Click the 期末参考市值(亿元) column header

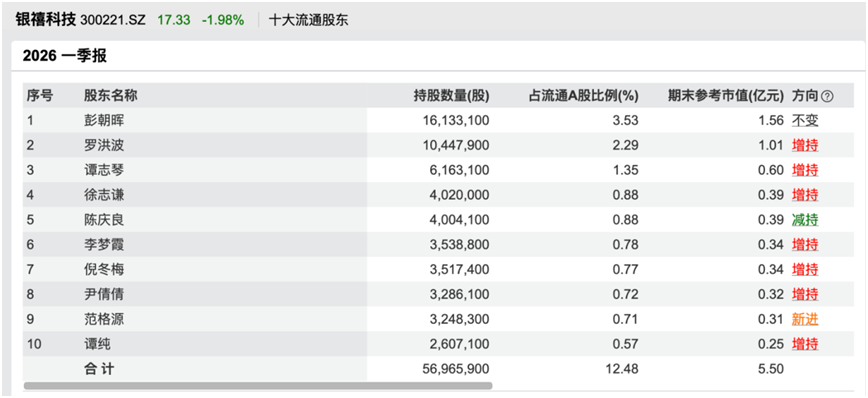coord(726,96)
